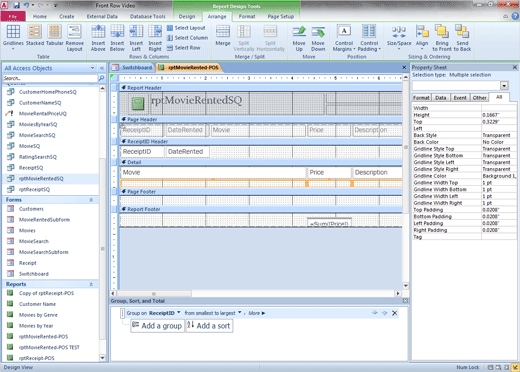Open External Data ribbon tab
Screen dimensions: 520x372
click(102, 16)
